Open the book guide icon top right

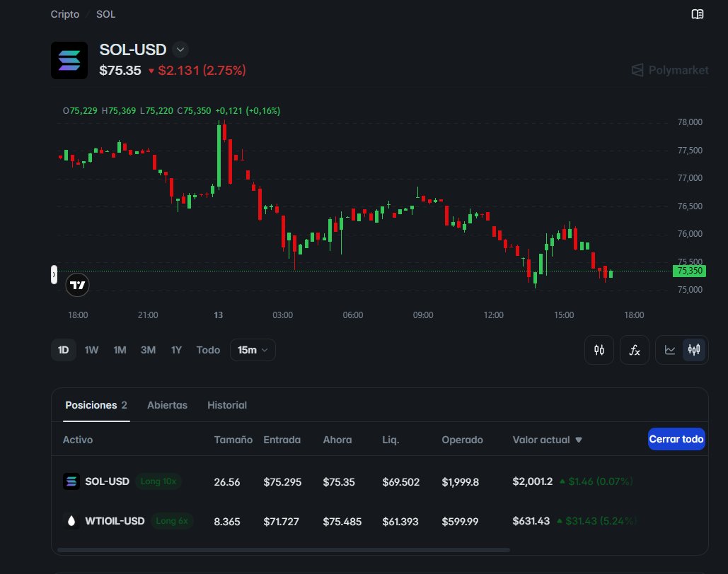point(697,14)
